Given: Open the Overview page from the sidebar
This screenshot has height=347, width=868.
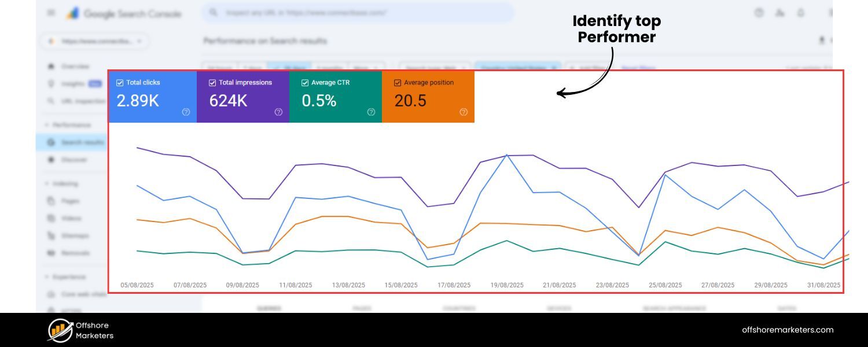Looking at the screenshot, I should pos(75,67).
